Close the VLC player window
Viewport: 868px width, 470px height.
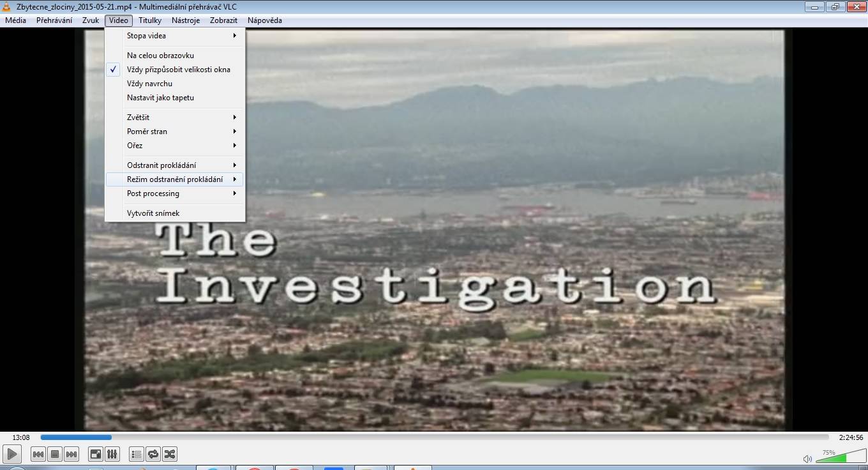click(856, 6)
